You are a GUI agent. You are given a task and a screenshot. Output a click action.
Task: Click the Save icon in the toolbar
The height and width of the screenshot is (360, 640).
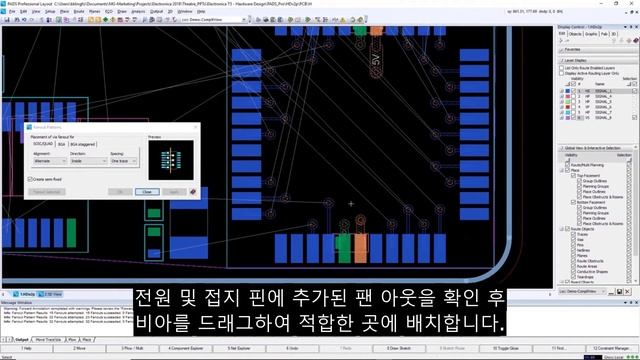(7, 19)
